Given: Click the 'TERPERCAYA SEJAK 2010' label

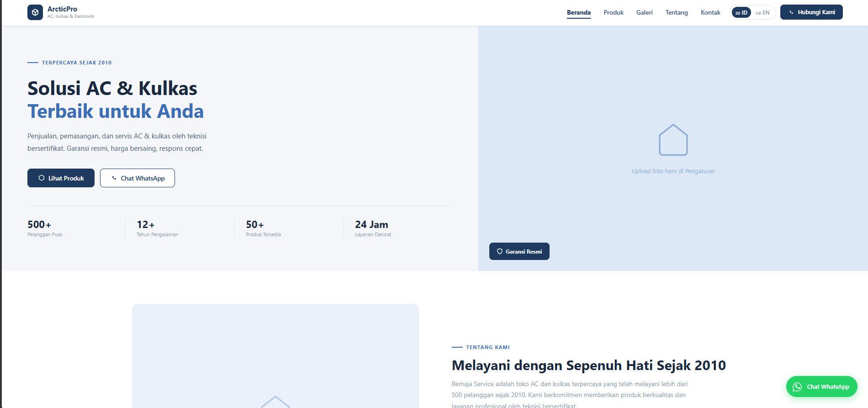Looking at the screenshot, I should point(77,63).
